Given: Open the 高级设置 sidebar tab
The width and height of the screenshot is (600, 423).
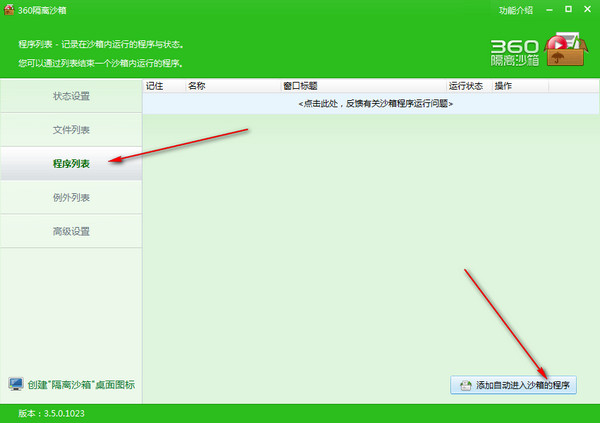Looking at the screenshot, I should click(71, 232).
